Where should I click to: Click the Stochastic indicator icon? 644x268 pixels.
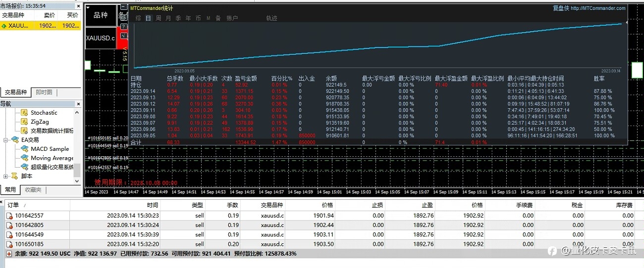tap(25, 113)
